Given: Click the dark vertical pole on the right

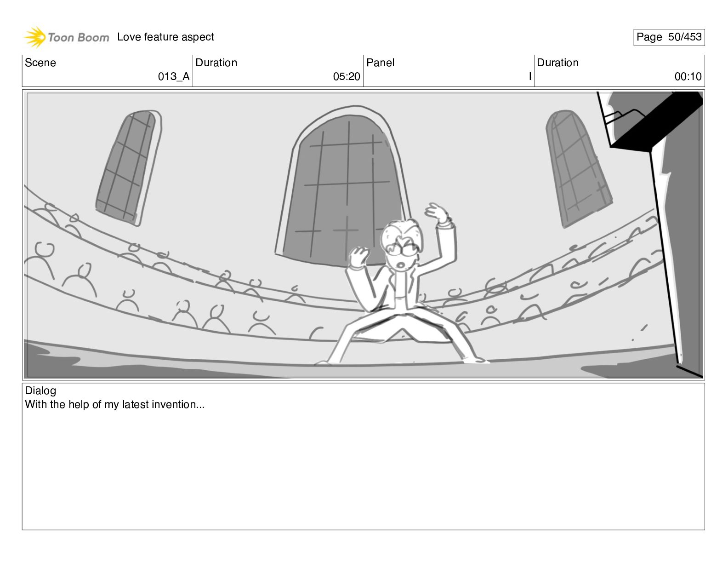Looking at the screenshot, I should point(665,258).
